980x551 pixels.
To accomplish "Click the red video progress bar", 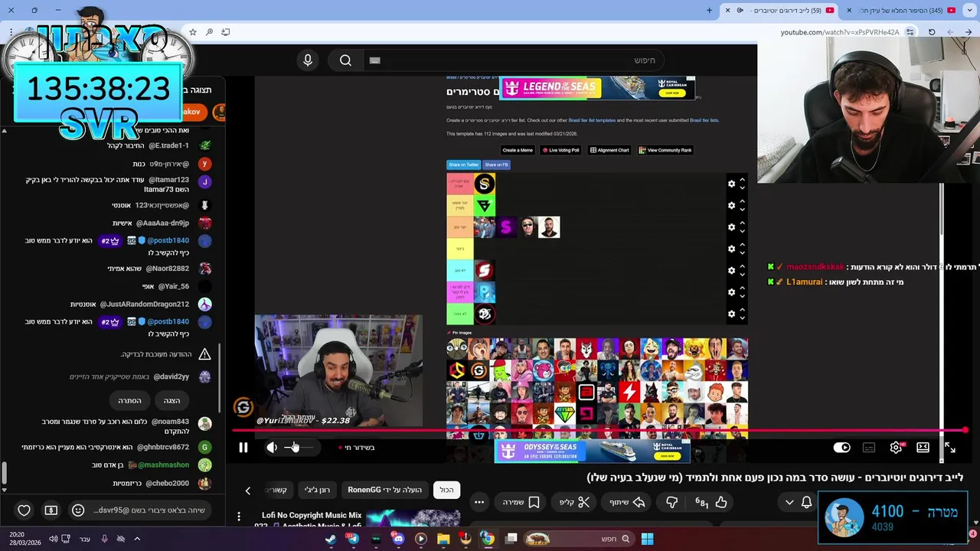I will [599, 431].
